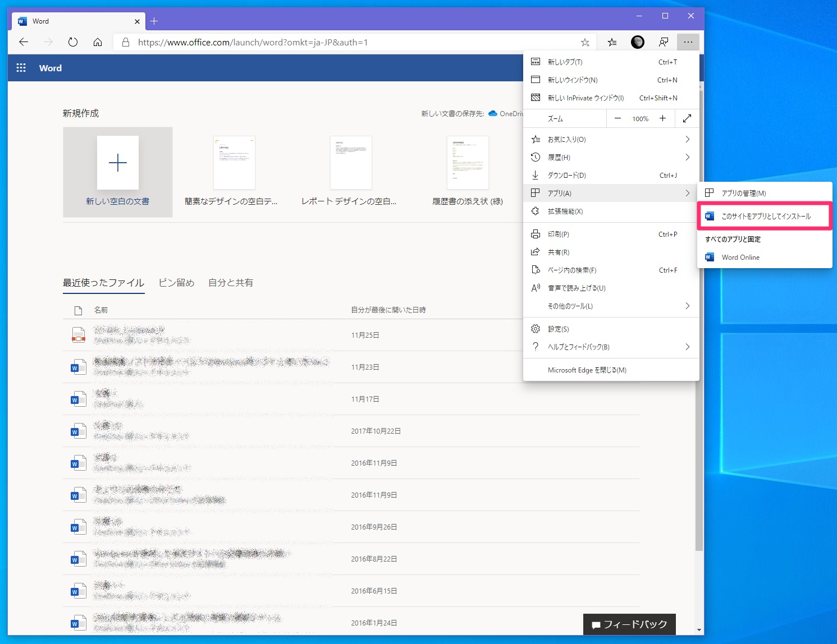Open the 履歴書の添え状 (緑) template
The height and width of the screenshot is (644, 837).
[468, 172]
